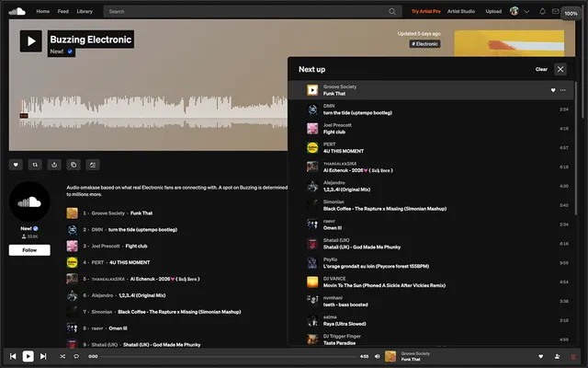Follow artist icon in player bar
The image size is (588, 368).
558,356
